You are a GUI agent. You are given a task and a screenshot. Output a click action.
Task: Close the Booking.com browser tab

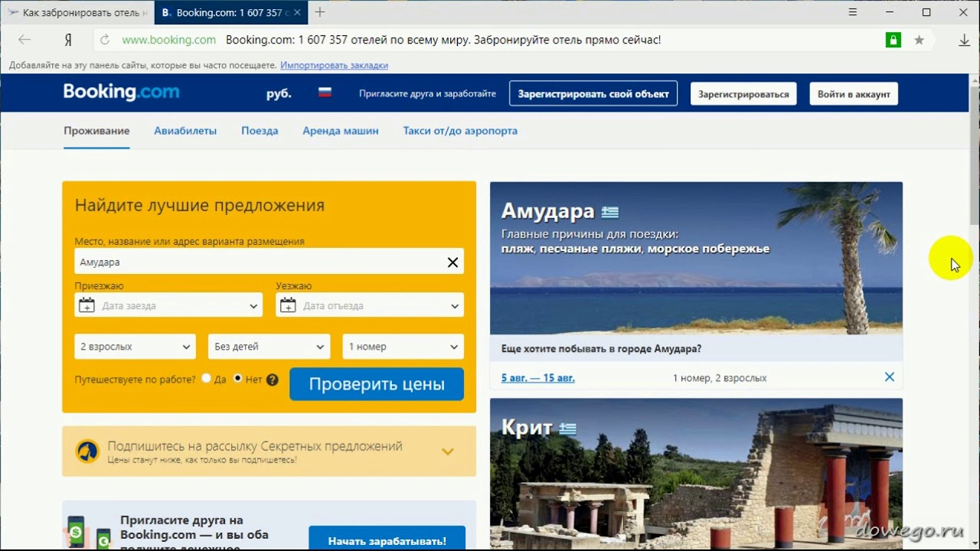[297, 13]
